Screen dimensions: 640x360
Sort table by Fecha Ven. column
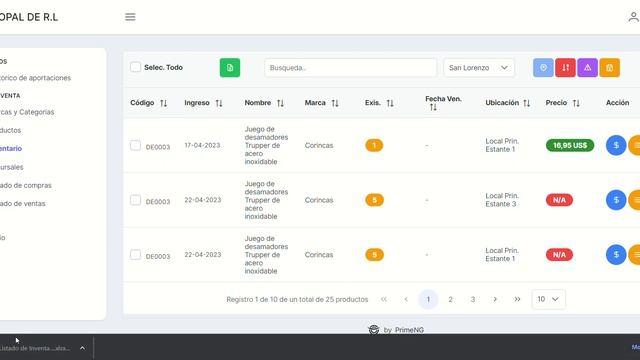coord(433,107)
